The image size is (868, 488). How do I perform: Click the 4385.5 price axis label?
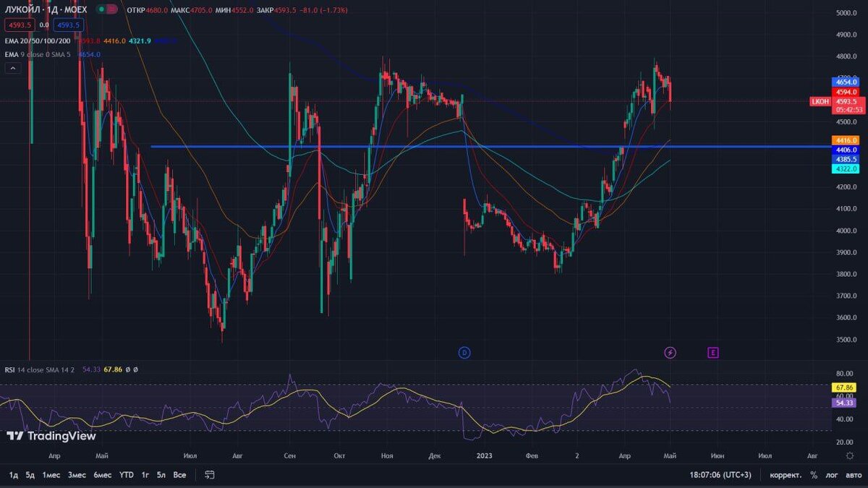click(846, 158)
